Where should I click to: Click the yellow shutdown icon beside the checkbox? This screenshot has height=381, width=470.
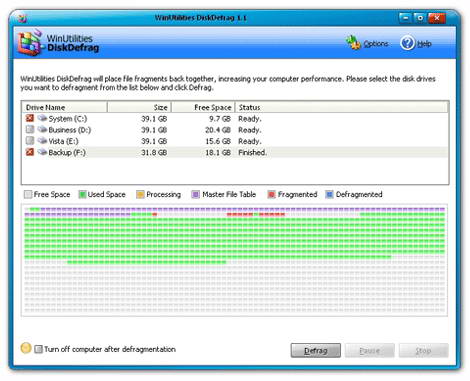[26, 348]
